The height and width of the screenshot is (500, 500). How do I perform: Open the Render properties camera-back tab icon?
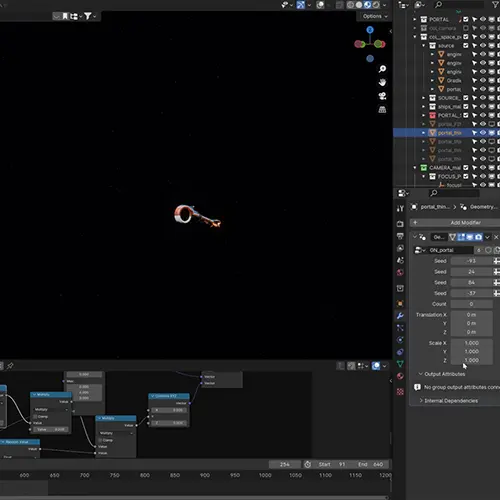point(400,224)
